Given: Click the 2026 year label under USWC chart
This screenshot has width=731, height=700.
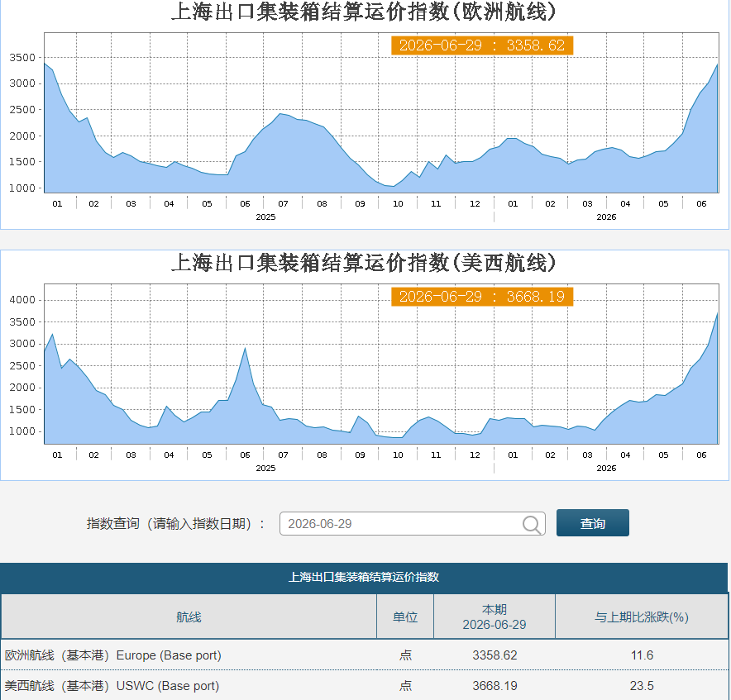Looking at the screenshot, I should point(606,469).
